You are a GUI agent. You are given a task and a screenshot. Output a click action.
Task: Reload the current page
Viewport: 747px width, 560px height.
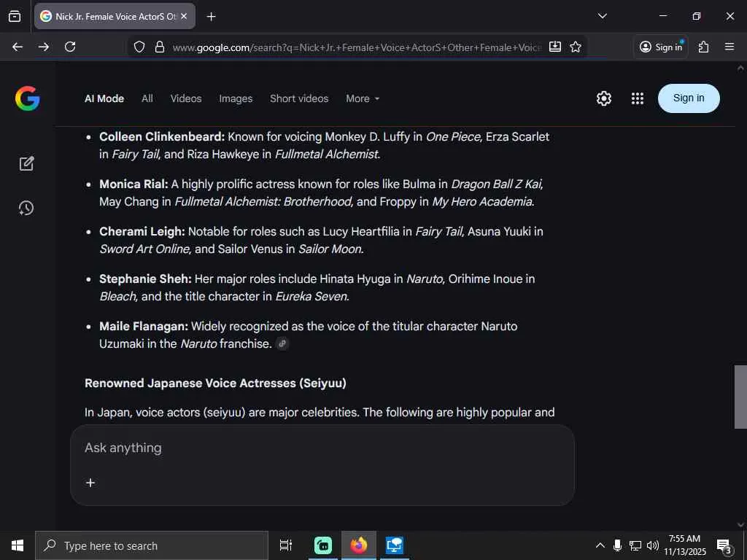coord(70,47)
